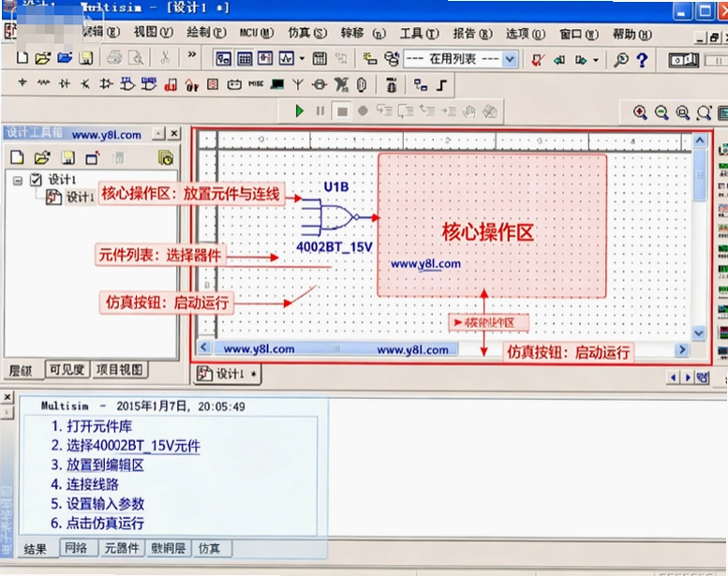Open the MISC component group

tap(256, 84)
